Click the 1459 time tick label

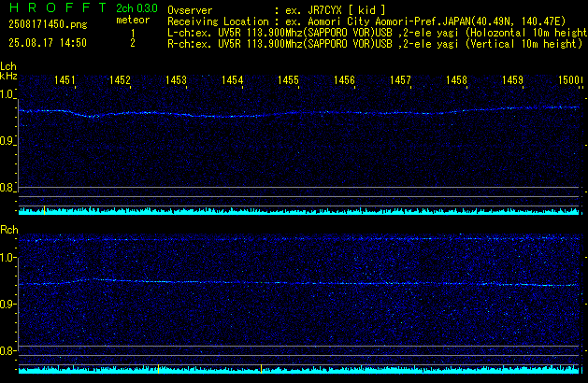pos(512,80)
